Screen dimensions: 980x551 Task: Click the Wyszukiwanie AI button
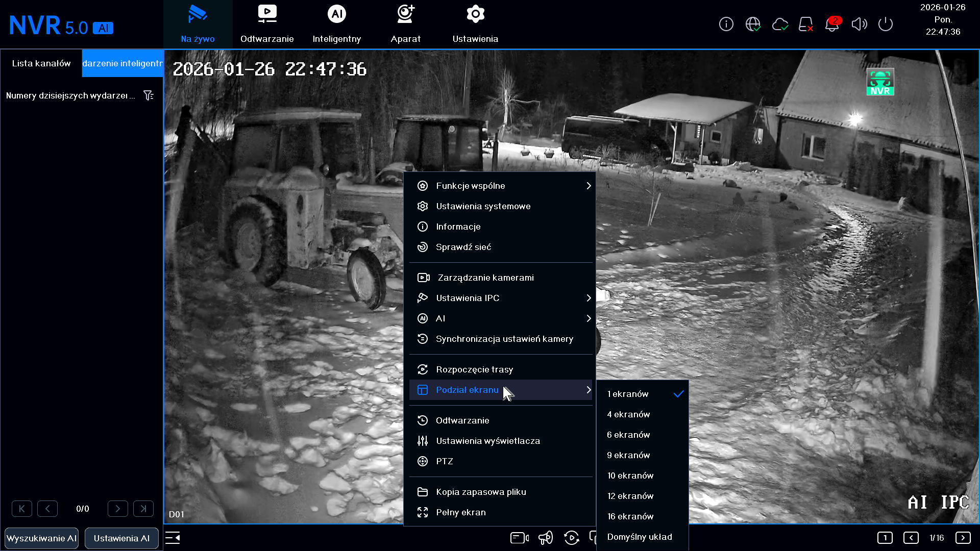(x=41, y=538)
